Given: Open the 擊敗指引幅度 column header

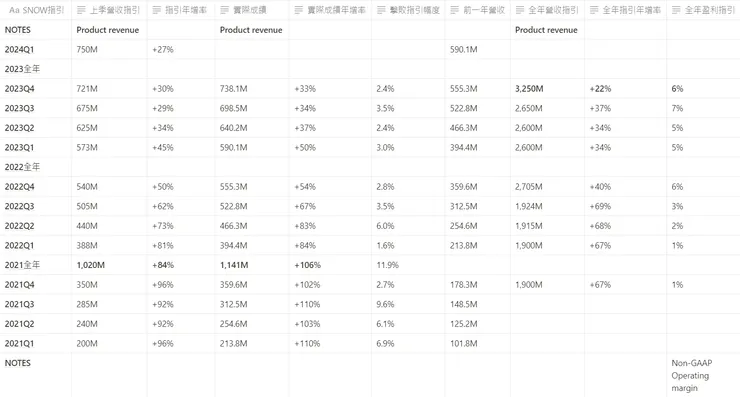Looking at the screenshot, I should tap(408, 10).
